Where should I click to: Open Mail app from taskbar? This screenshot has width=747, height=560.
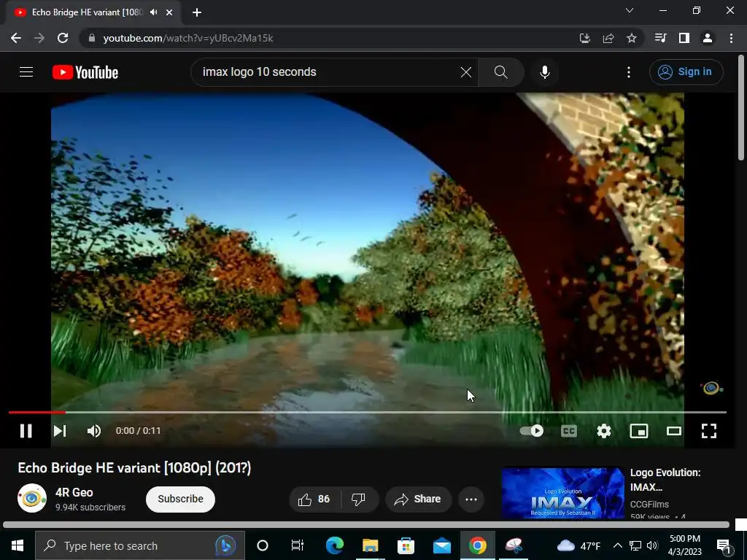441,545
